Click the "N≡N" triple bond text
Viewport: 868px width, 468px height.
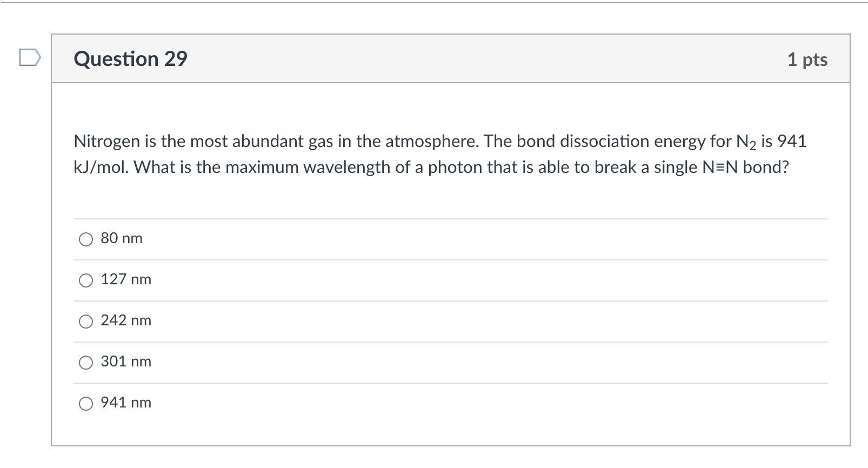coord(720,168)
